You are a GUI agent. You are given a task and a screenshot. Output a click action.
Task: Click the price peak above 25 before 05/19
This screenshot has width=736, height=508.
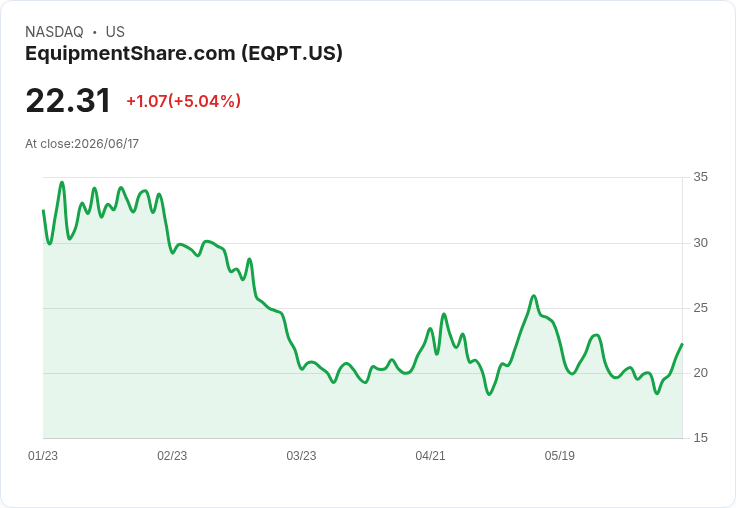tap(534, 296)
